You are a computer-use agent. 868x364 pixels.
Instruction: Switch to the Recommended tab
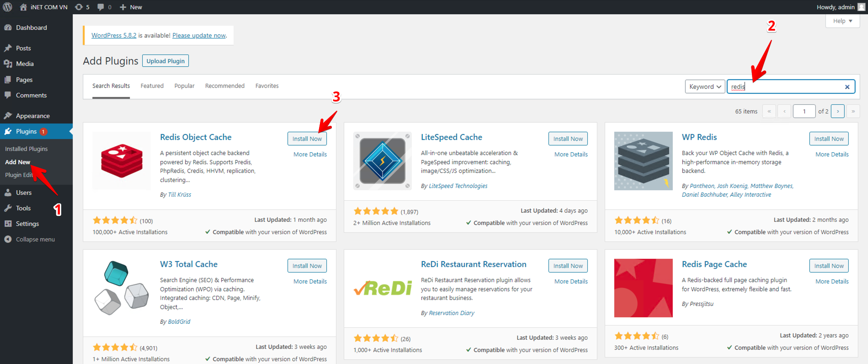point(225,86)
